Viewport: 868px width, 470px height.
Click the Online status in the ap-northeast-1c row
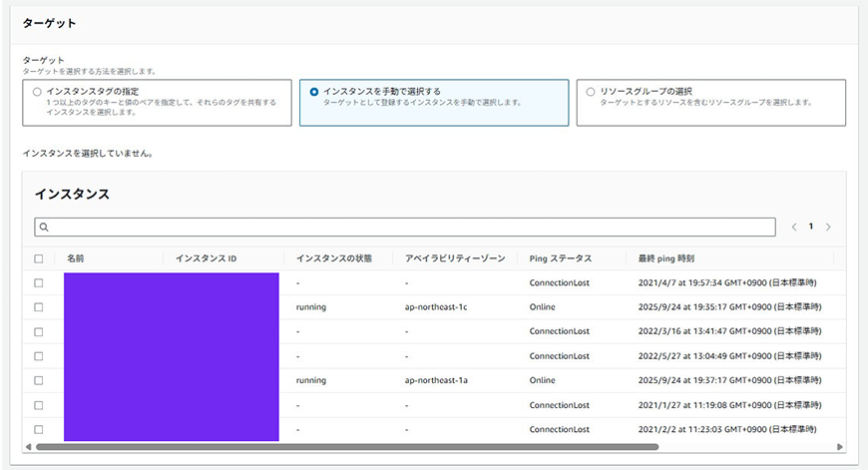[x=542, y=307]
